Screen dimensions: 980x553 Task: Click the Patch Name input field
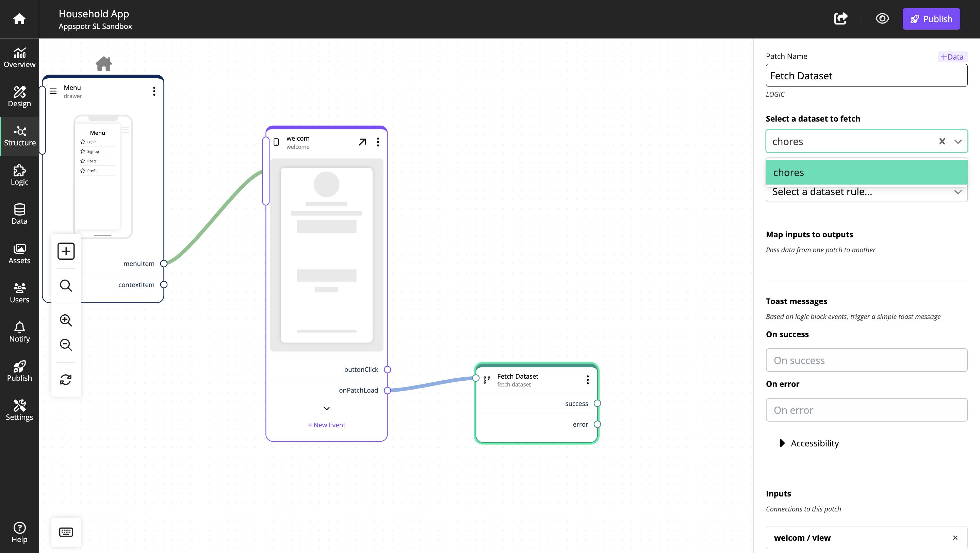tap(867, 76)
